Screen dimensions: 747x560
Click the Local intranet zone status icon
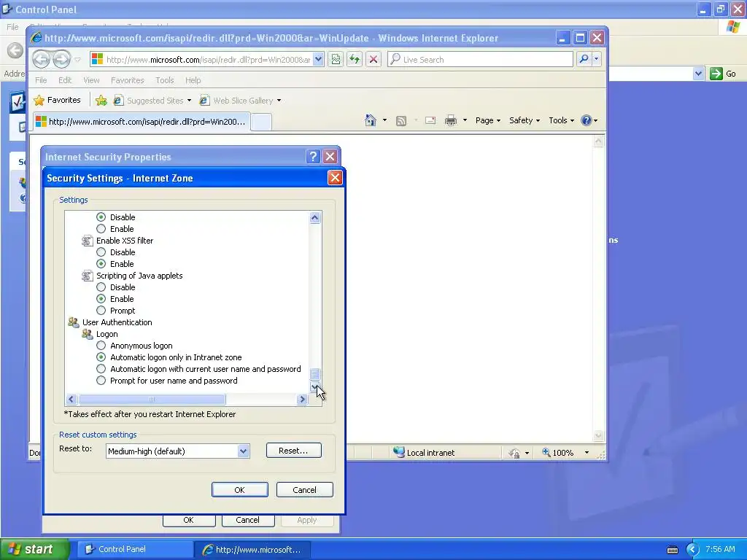(x=398, y=452)
